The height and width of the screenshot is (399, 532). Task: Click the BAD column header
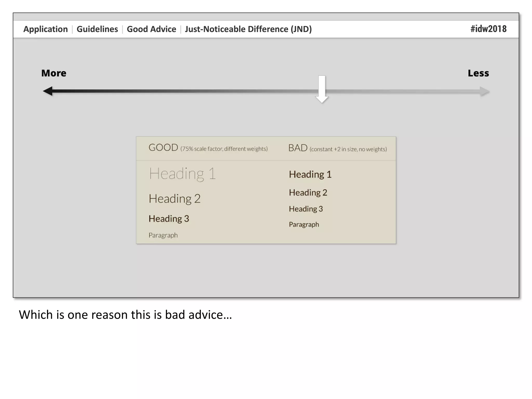coord(298,148)
